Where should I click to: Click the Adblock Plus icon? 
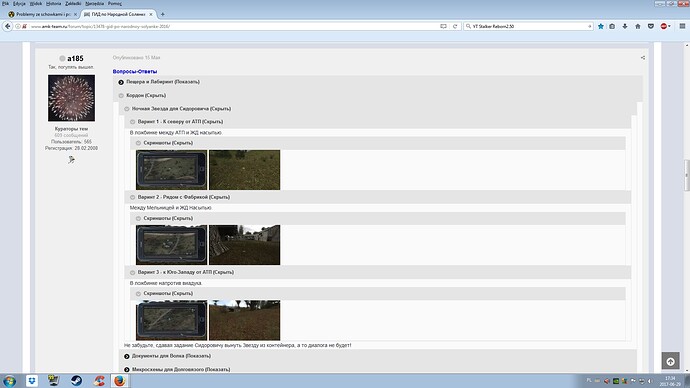[x=664, y=26]
